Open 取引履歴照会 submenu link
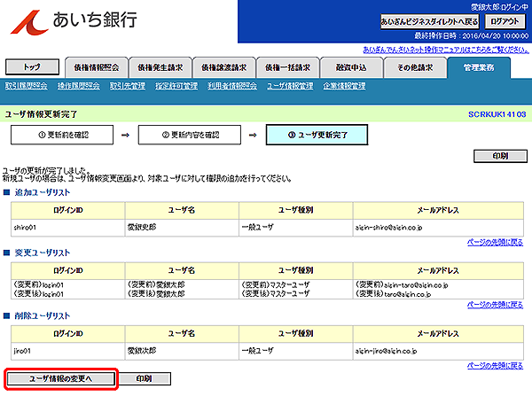532x412 pixels. pyautogui.click(x=26, y=86)
